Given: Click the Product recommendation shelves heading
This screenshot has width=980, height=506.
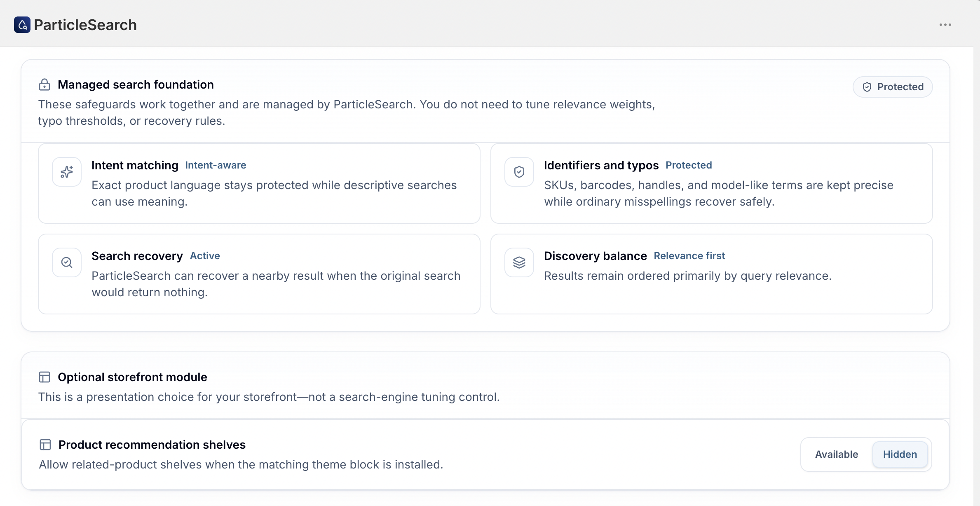Looking at the screenshot, I should [x=152, y=445].
